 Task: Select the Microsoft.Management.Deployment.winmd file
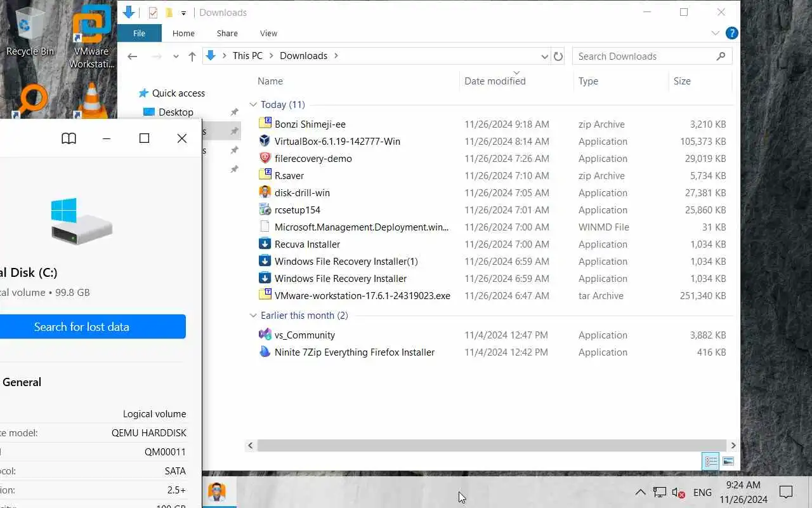click(x=361, y=227)
